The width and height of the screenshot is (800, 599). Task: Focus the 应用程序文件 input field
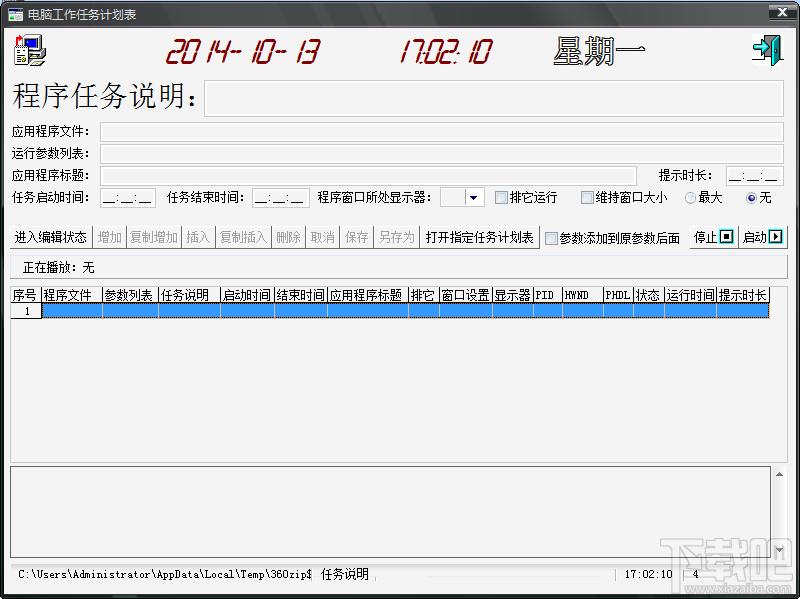tap(441, 132)
